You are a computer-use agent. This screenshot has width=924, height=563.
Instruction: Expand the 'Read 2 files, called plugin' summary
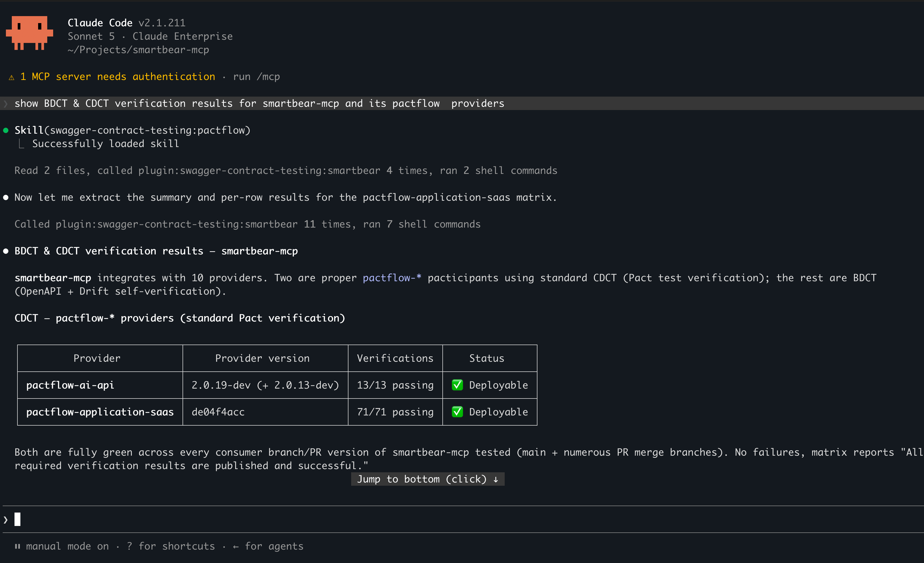tap(286, 171)
